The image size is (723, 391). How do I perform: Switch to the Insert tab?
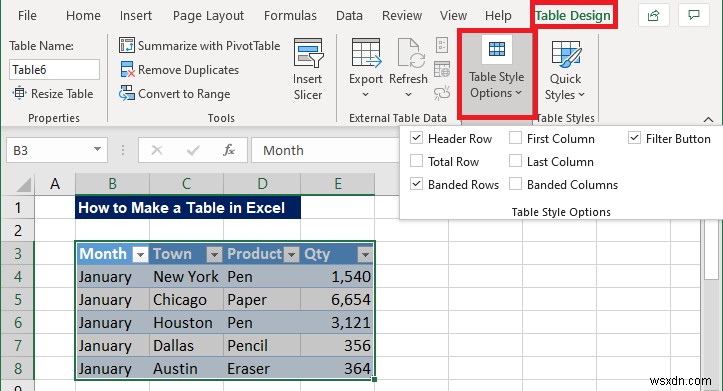pyautogui.click(x=136, y=16)
